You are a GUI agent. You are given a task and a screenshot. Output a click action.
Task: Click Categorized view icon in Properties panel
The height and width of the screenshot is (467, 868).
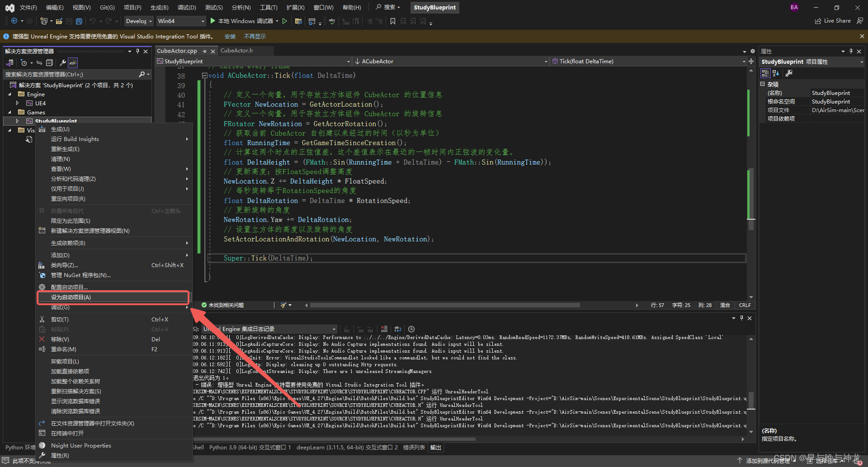765,73
